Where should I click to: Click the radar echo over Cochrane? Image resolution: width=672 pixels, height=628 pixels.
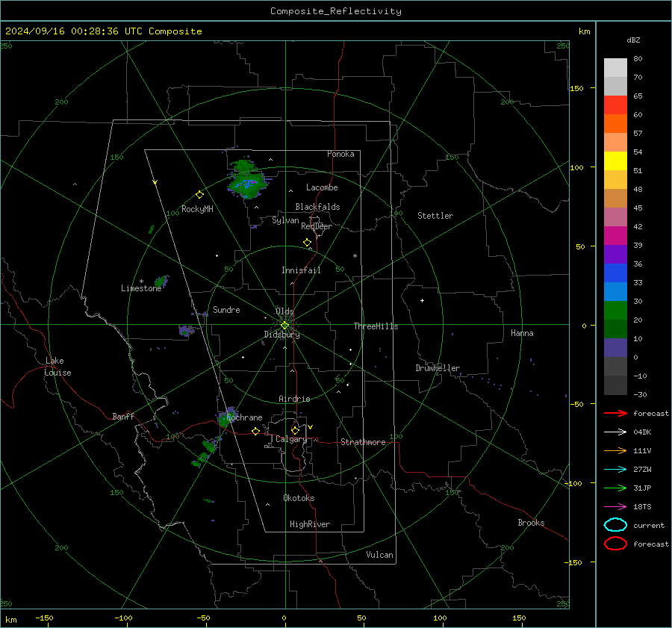(x=225, y=416)
